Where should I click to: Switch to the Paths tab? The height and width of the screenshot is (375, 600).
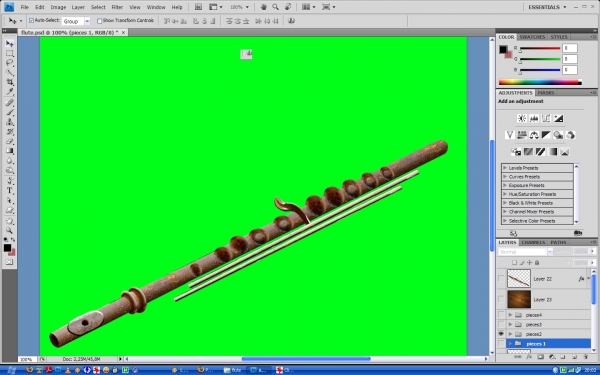coord(558,243)
